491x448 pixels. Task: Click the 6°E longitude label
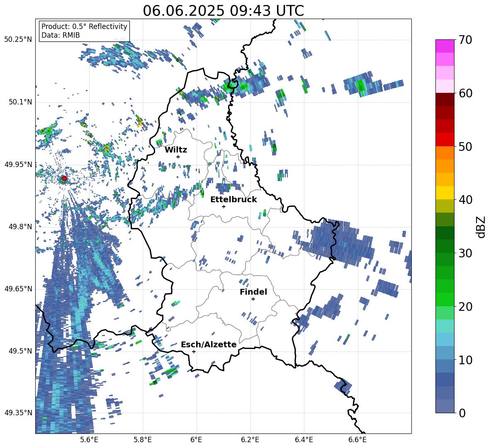tap(196, 440)
